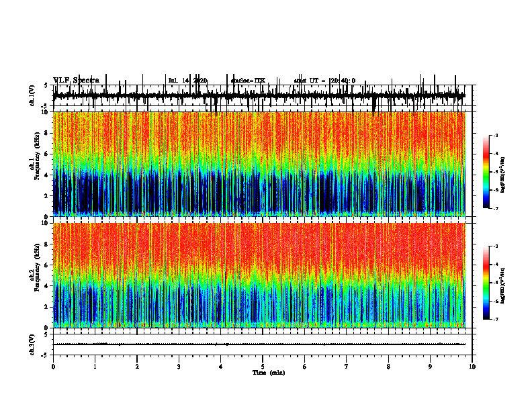Click time axis tick label '1'
The height and width of the screenshot is (411, 532).
95,367
